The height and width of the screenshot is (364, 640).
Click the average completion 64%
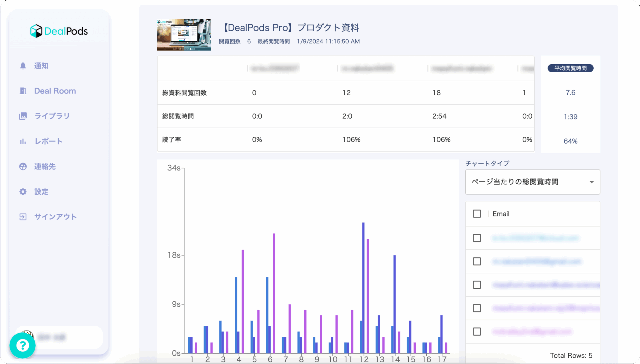[570, 141]
